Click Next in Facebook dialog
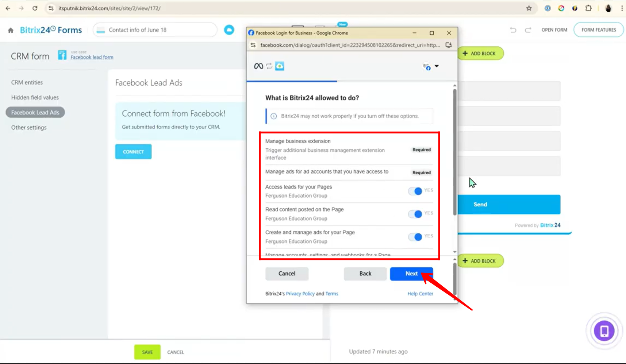Screen dimensions: 626x364 click(x=411, y=274)
